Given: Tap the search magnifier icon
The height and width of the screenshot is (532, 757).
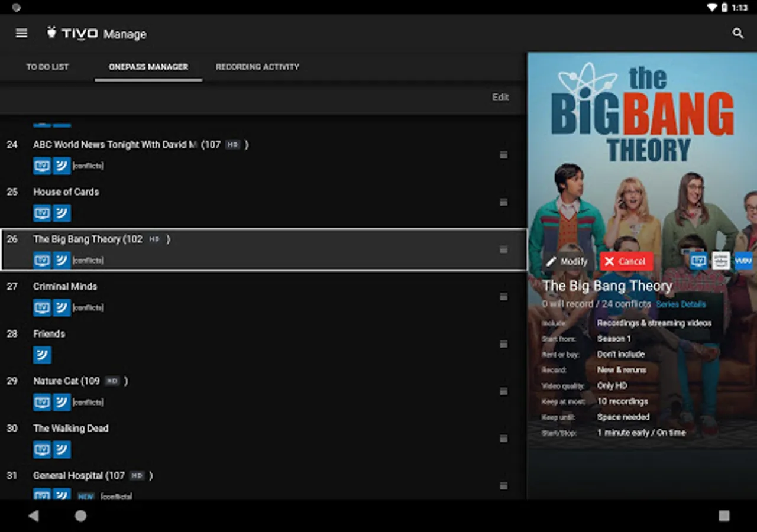Looking at the screenshot, I should point(738,33).
